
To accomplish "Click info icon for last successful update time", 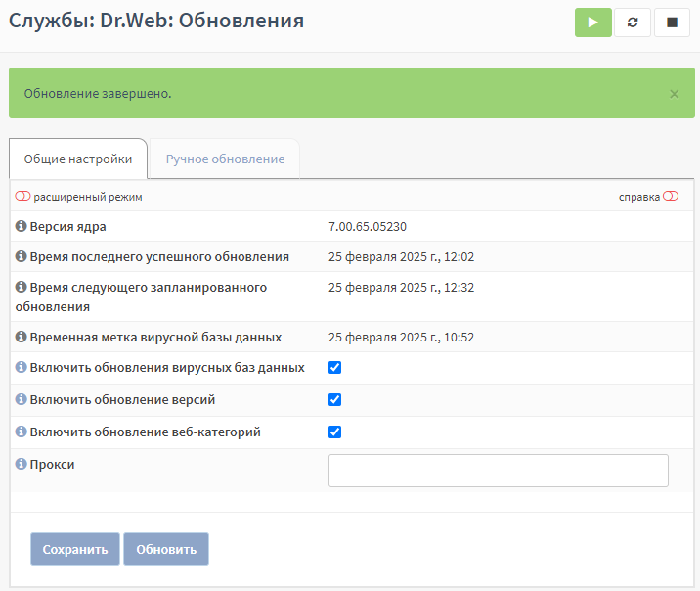I will pyautogui.click(x=21, y=256).
